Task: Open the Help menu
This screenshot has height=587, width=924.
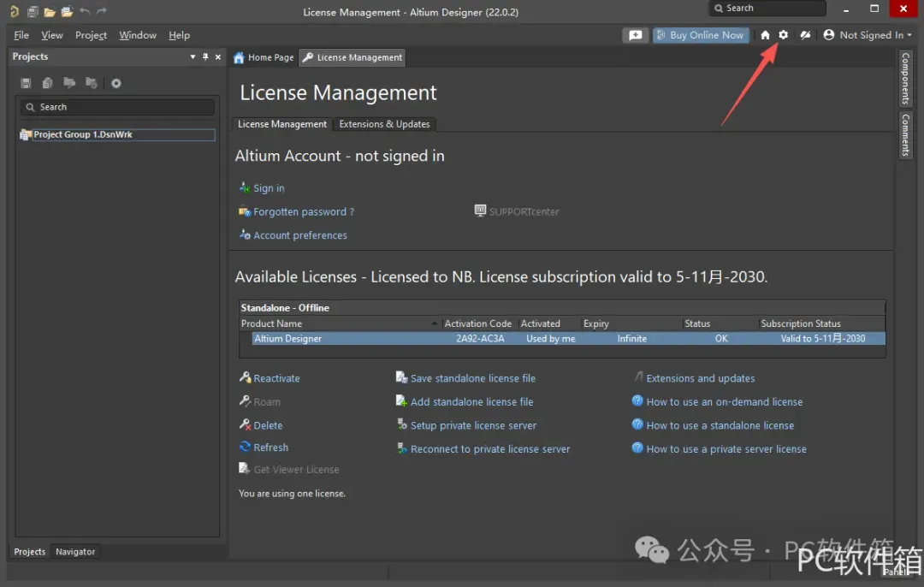Action: click(179, 35)
